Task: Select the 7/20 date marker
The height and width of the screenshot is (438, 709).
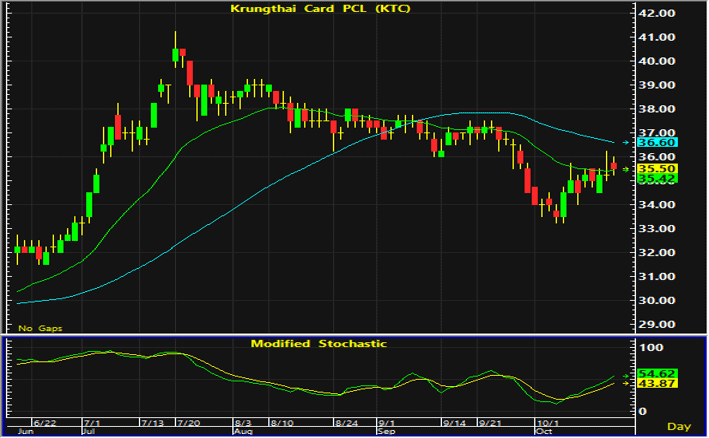Action: (189, 423)
